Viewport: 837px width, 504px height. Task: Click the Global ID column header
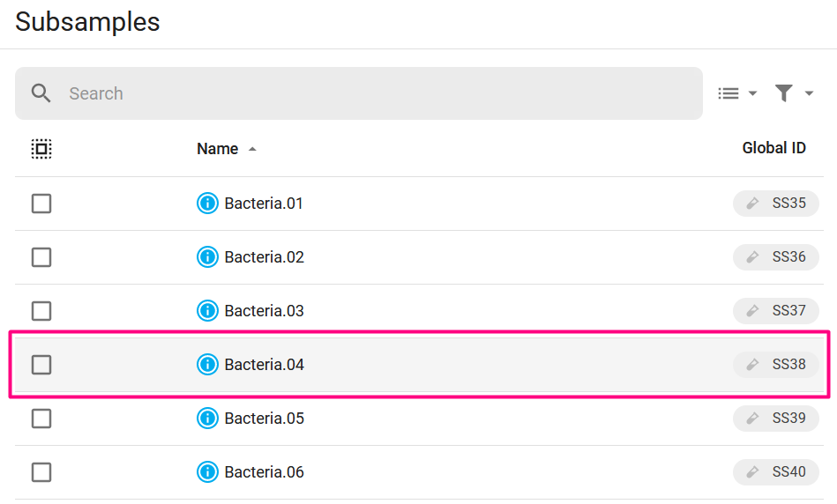[773, 148]
